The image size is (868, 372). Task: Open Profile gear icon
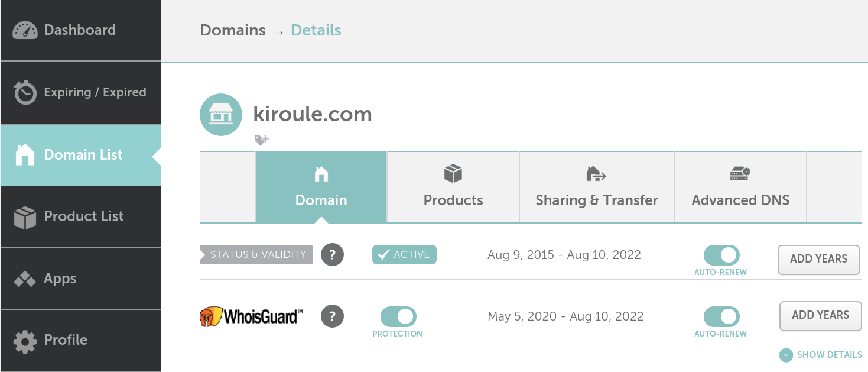25,341
